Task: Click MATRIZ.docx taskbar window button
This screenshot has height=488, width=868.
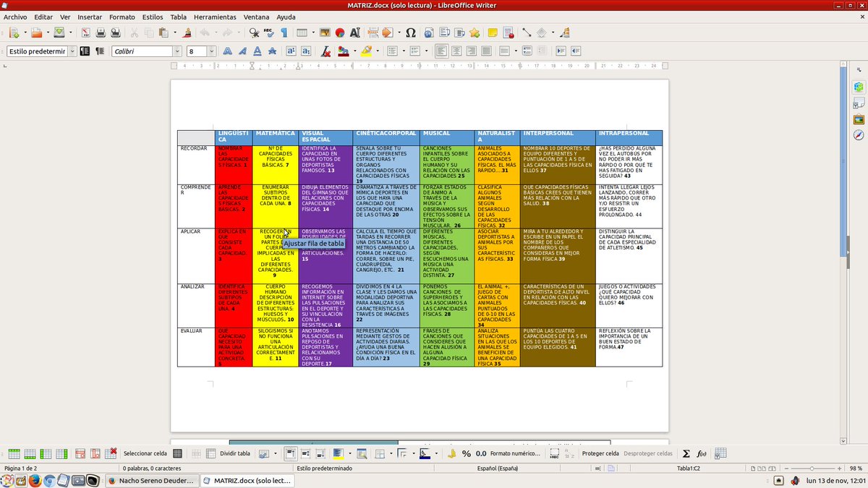Action: point(248,480)
